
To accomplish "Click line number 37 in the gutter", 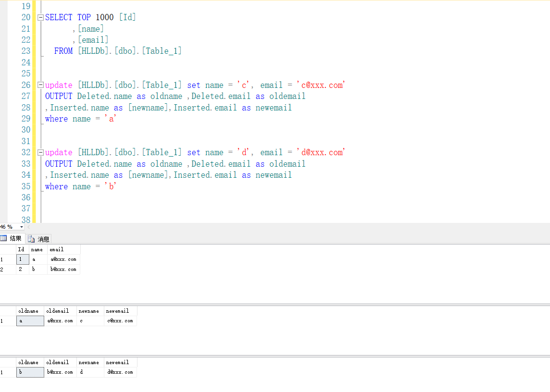I will 26,208.
